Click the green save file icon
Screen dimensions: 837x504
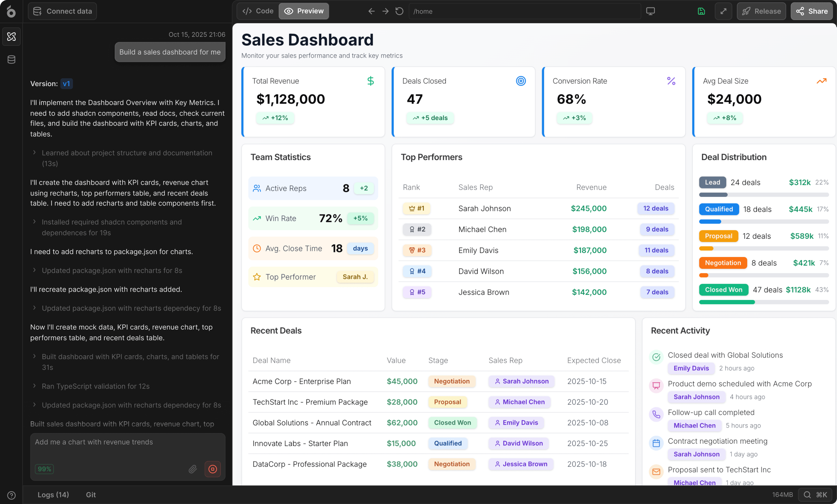(701, 11)
